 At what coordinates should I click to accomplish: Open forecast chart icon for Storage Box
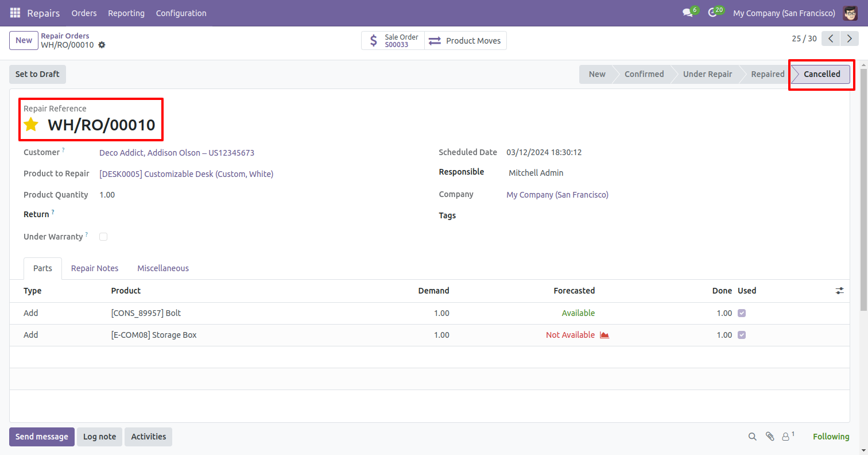[x=604, y=335]
